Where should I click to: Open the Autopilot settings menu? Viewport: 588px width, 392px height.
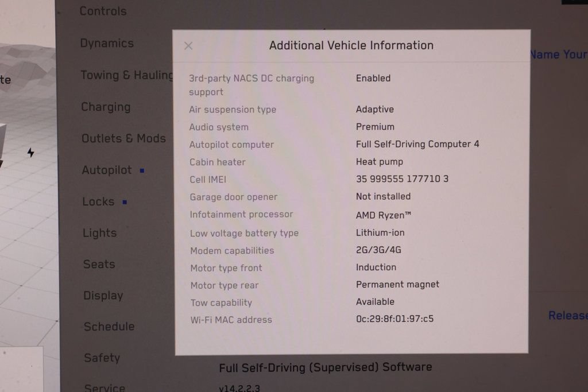pyautogui.click(x=107, y=170)
